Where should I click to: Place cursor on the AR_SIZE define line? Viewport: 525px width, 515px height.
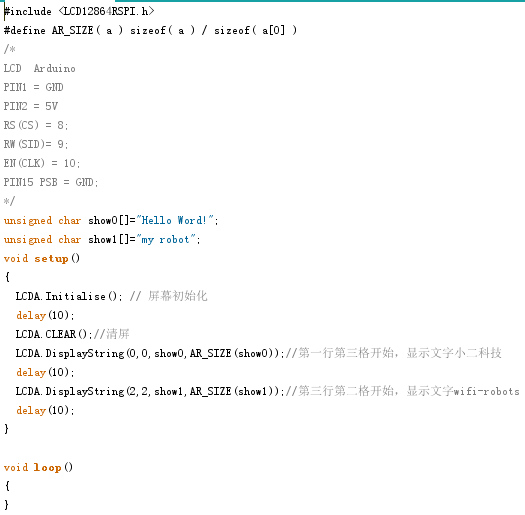pos(150,30)
